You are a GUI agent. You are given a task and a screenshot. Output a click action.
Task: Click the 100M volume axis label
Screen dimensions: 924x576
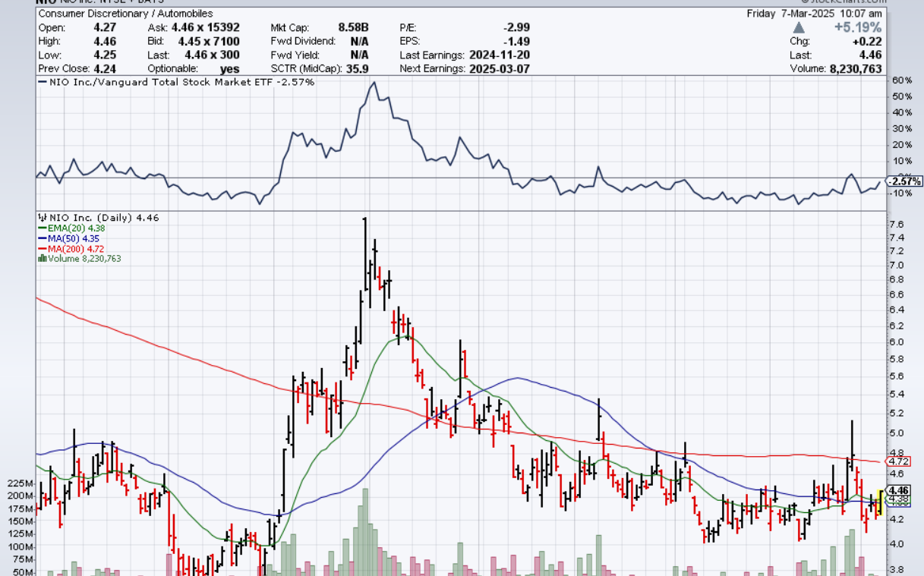click(x=20, y=547)
